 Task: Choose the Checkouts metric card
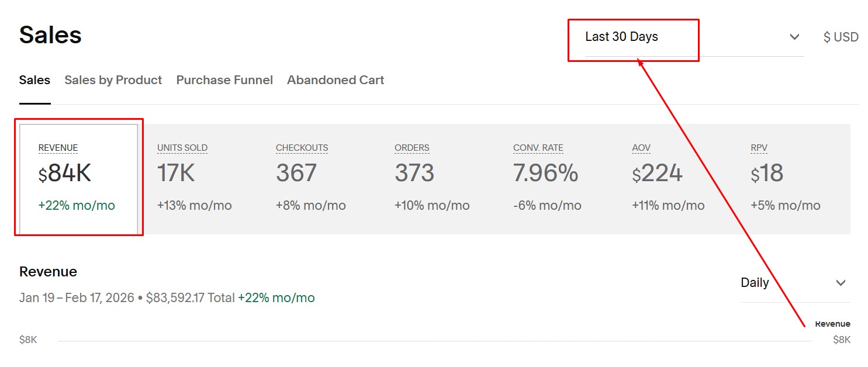point(316,178)
